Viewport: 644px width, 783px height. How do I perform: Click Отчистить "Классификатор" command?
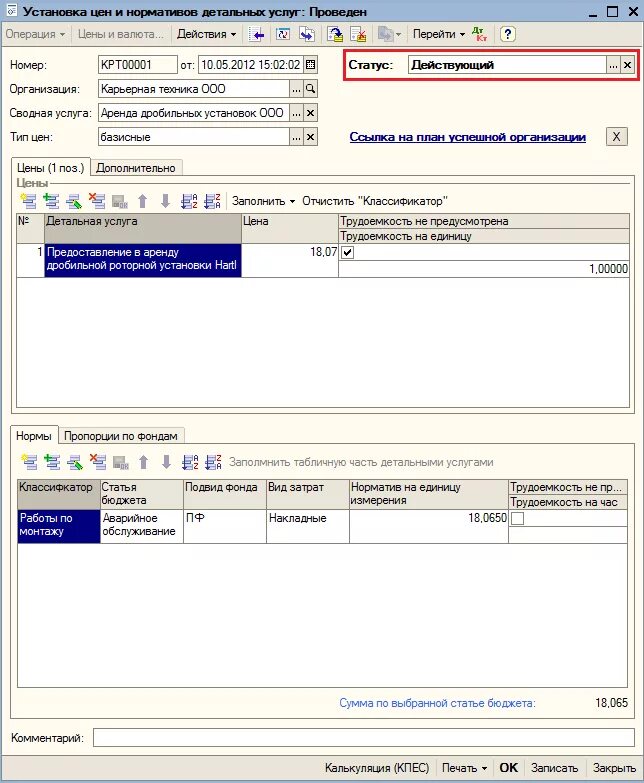(x=374, y=201)
